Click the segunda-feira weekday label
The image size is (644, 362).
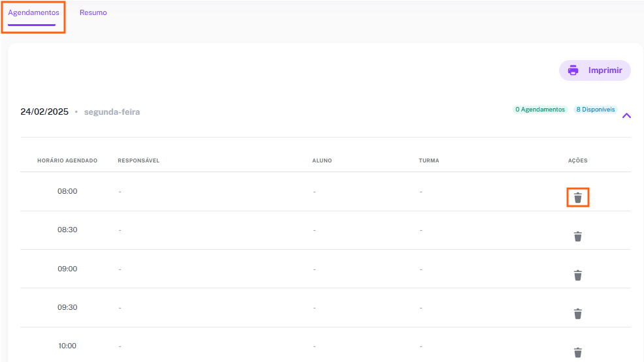[x=112, y=112]
